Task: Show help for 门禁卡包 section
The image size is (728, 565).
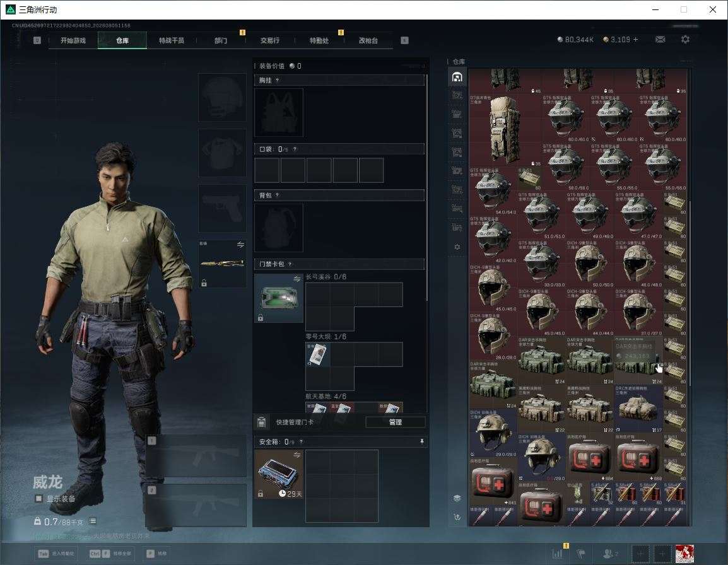Action: (290, 264)
